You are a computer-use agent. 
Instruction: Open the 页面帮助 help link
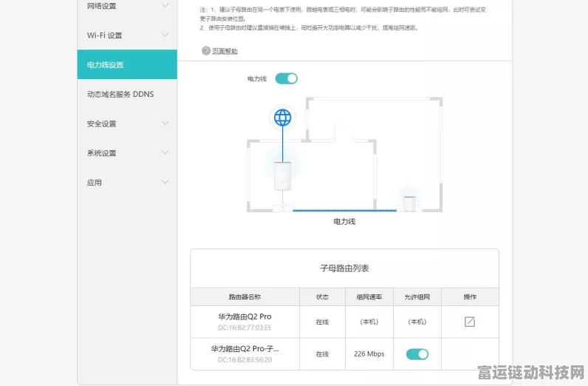(225, 51)
